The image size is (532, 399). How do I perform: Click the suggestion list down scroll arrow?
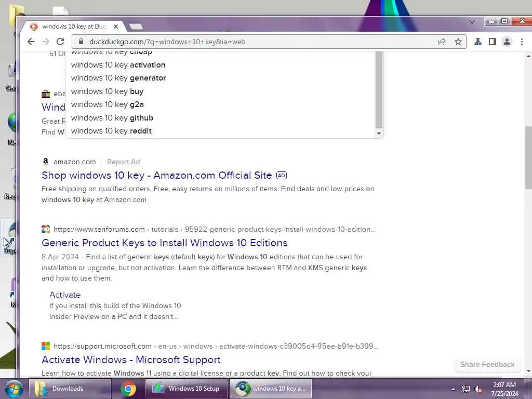(x=379, y=134)
